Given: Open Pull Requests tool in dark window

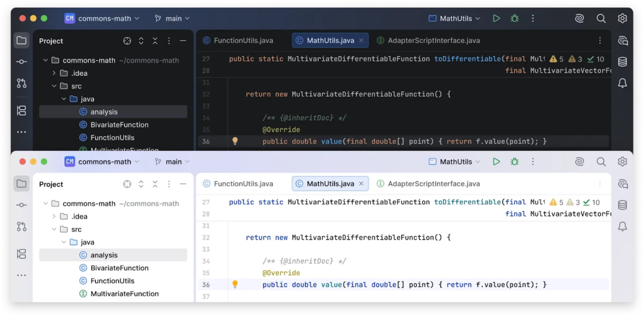Looking at the screenshot, I should (21, 83).
